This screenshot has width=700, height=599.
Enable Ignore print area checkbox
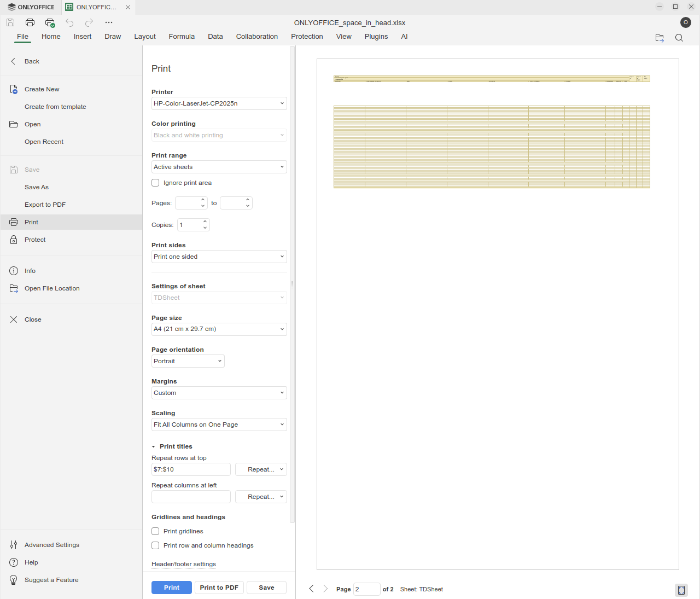pyautogui.click(x=155, y=183)
